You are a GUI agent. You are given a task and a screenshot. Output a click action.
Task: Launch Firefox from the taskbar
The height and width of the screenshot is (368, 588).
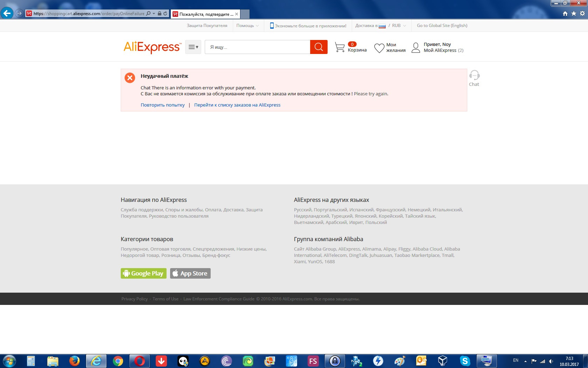coord(75,361)
